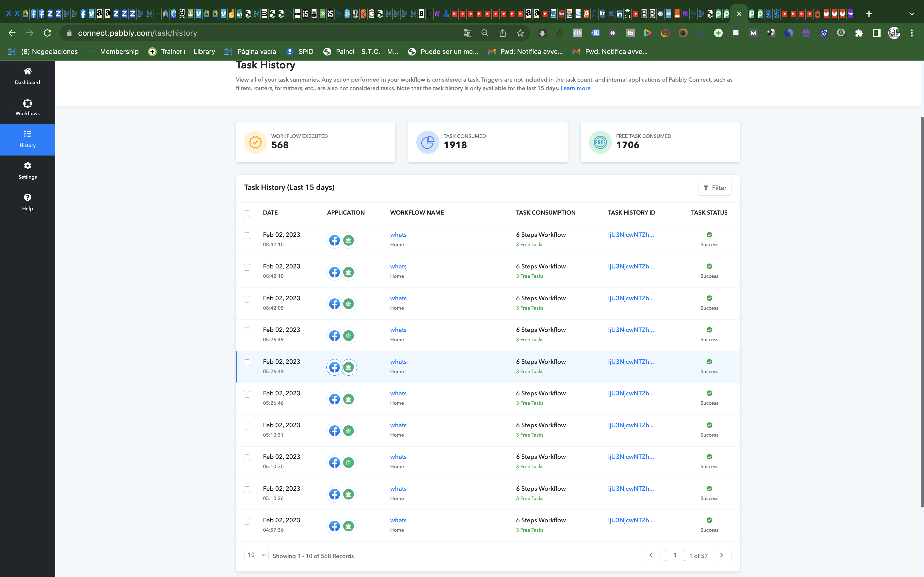Open the browser extensions puzzle icon
The height and width of the screenshot is (577, 924).
(859, 33)
